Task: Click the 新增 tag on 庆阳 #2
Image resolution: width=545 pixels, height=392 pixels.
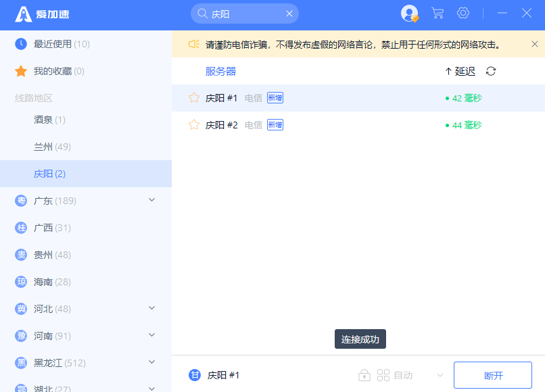Action: [x=275, y=125]
